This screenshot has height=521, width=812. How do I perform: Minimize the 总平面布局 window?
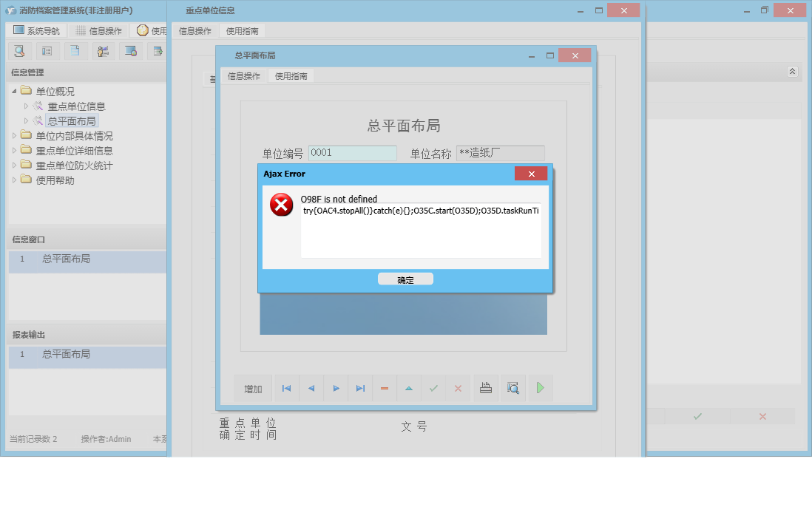531,56
